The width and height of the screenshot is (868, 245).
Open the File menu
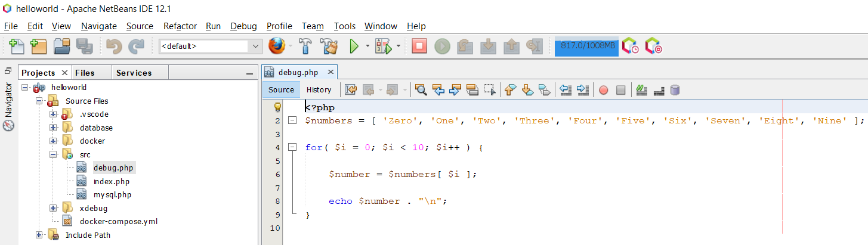tap(11, 26)
